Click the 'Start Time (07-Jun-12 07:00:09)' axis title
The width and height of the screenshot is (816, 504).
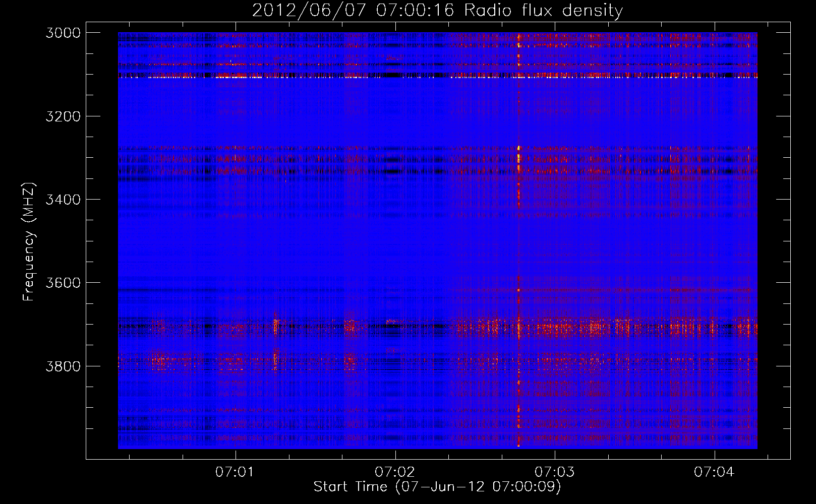(437, 487)
